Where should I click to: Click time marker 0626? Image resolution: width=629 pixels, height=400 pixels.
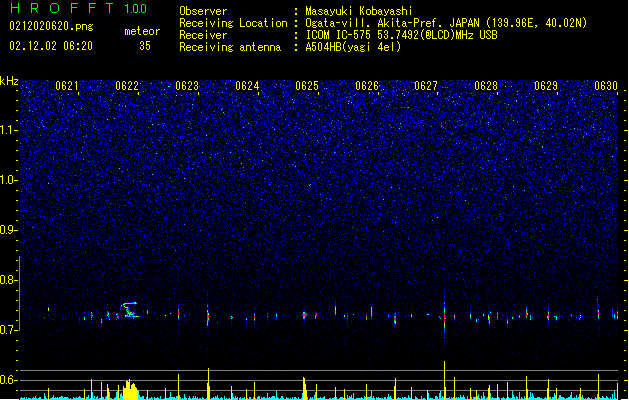pos(367,86)
